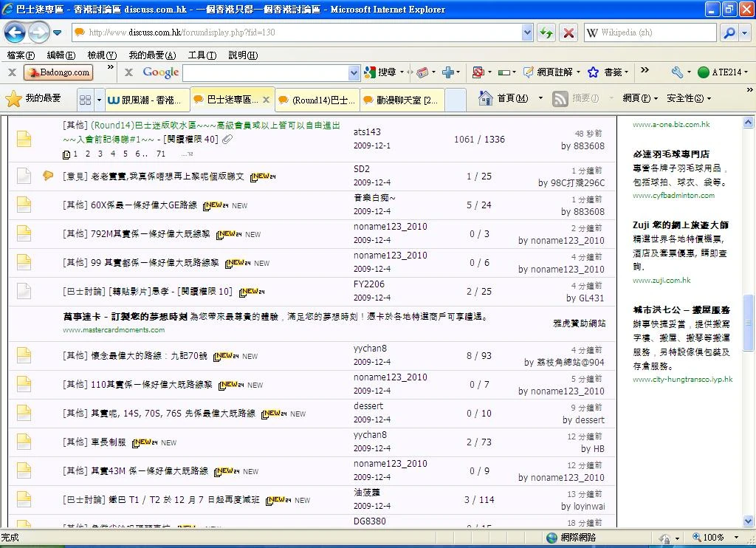This screenshot has width=756, height=548.
Task: Click the red popup blocker icon
Action: [x=478, y=72]
